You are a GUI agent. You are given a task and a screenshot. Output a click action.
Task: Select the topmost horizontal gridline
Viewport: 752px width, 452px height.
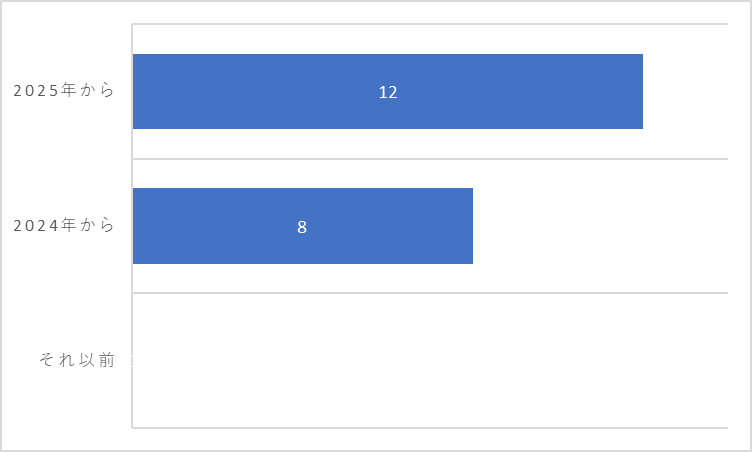(x=430, y=24)
